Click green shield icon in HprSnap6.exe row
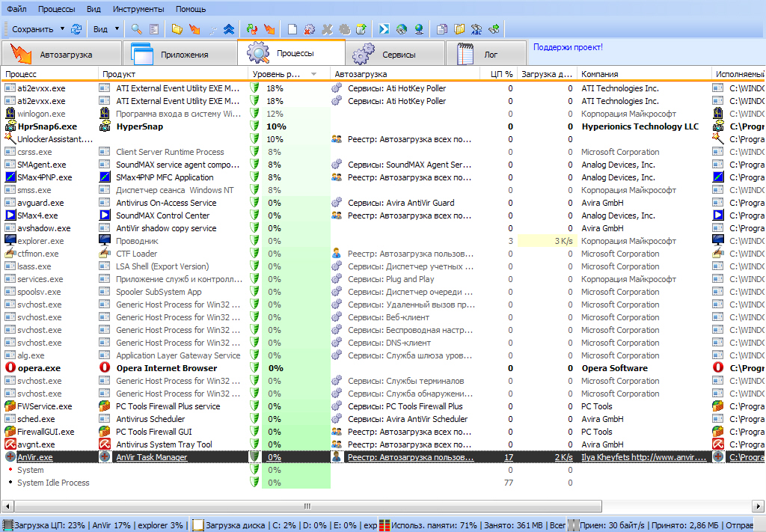Viewport: 766px width, 532px height. (x=254, y=126)
